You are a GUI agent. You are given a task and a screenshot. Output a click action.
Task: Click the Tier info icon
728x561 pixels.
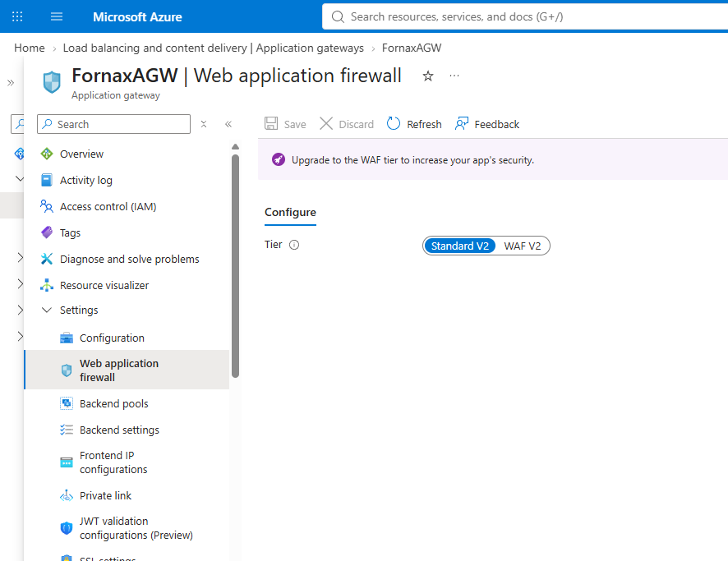coord(294,245)
